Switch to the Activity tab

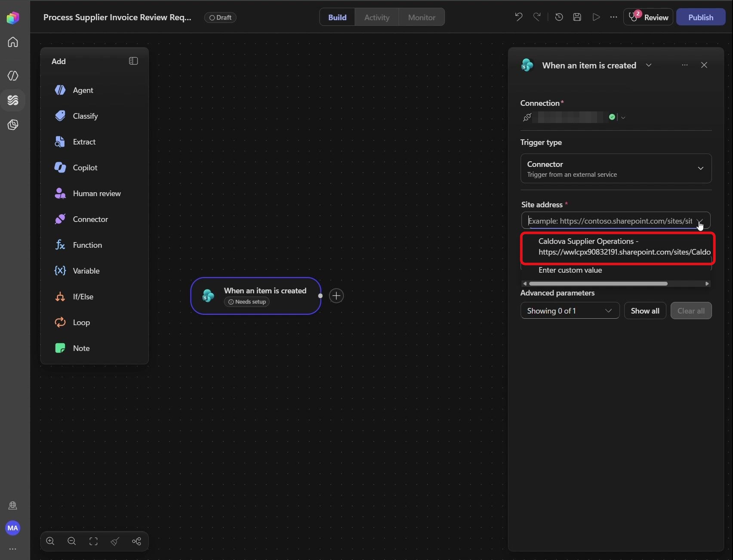click(377, 17)
